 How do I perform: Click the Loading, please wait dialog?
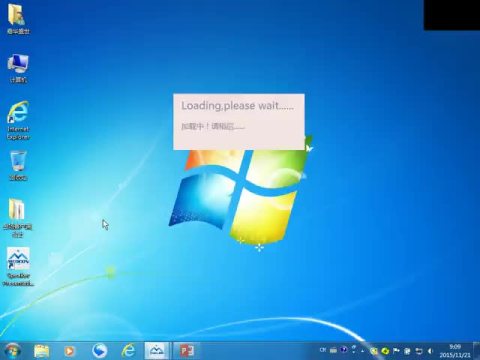coord(239,122)
